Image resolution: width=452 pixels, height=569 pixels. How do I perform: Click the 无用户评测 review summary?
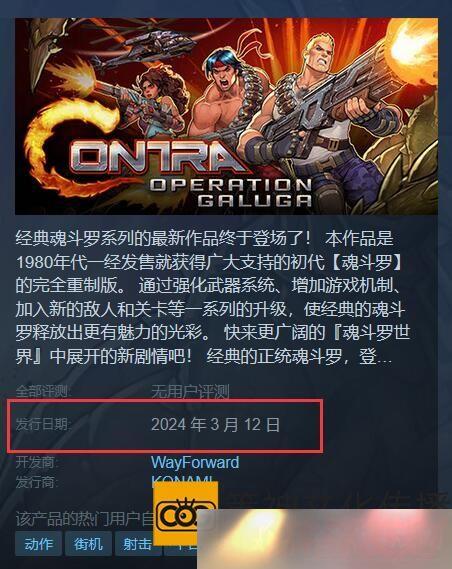tap(190, 392)
